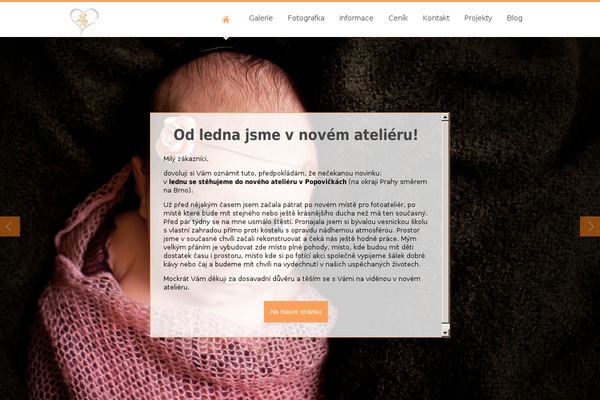Click the popup scrollbar up arrow

pos(445,118)
